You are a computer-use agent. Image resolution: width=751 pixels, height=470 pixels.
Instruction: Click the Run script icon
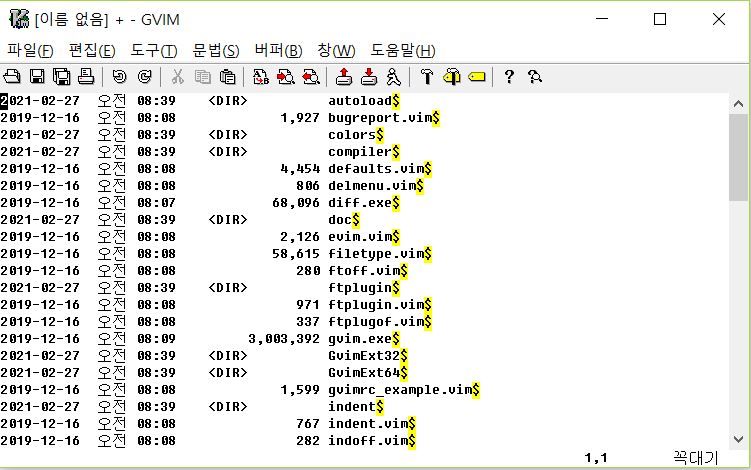point(394,77)
